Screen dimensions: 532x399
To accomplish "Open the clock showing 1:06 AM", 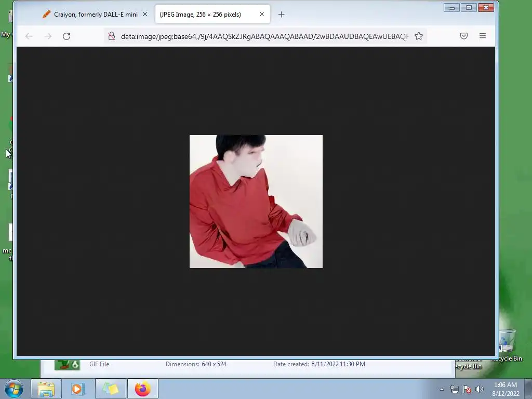I will tap(506, 389).
